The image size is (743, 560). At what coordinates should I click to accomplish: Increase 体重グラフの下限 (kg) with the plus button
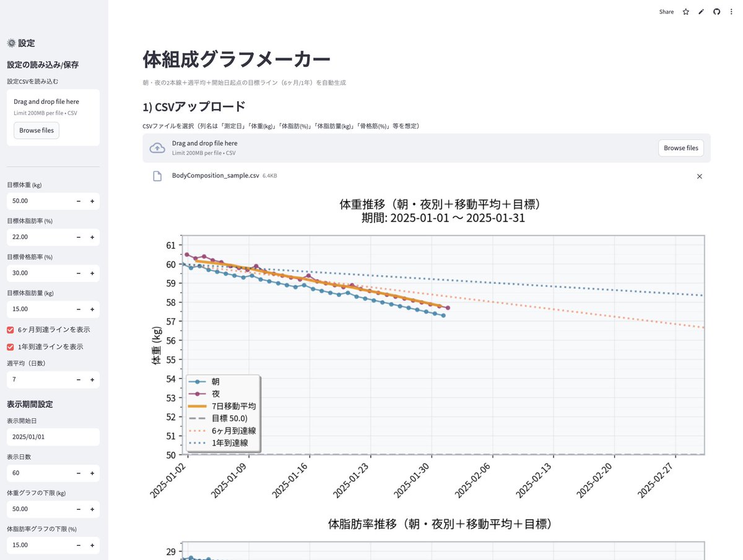tap(92, 509)
